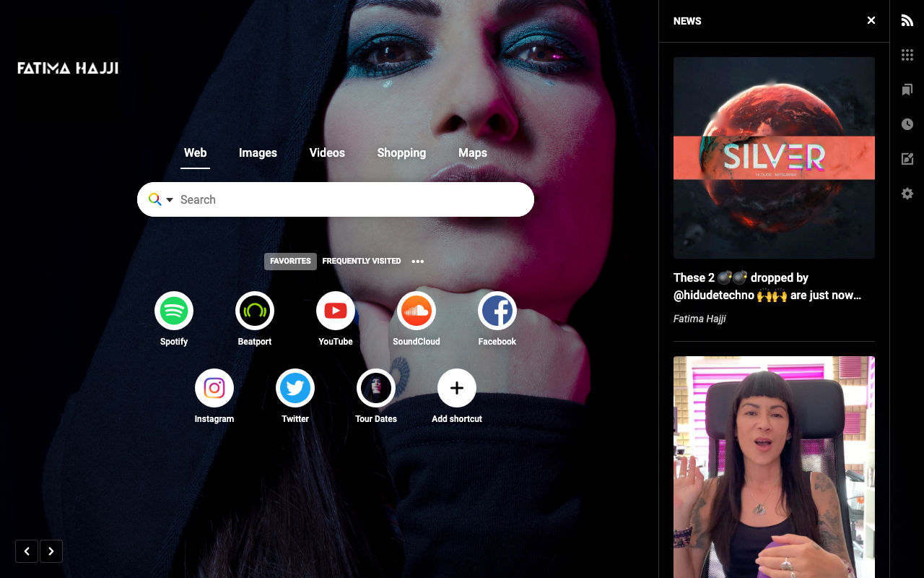Open the Beatport shortcut icon
This screenshot has width=924, height=578.
pos(255,311)
